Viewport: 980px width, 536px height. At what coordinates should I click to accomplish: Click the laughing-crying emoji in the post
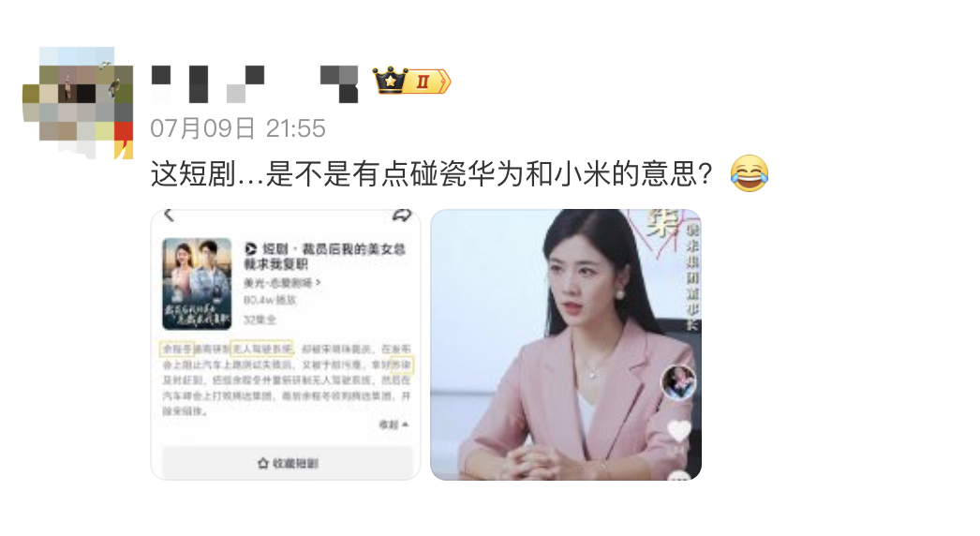pos(750,173)
